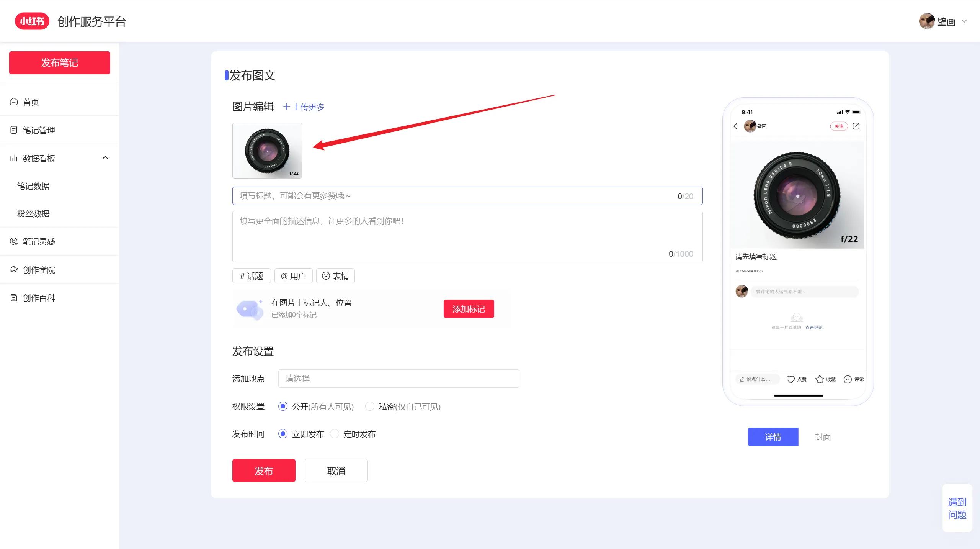980x549 pixels.
Task: Select 公开 so everyone can view
Action: click(283, 406)
